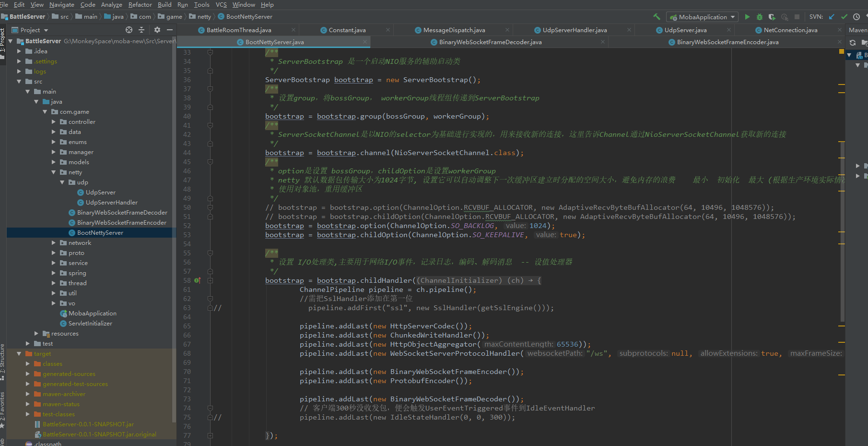The width and height of the screenshot is (868, 446).
Task: Open MobaApplication class in project tree
Action: tap(92, 313)
